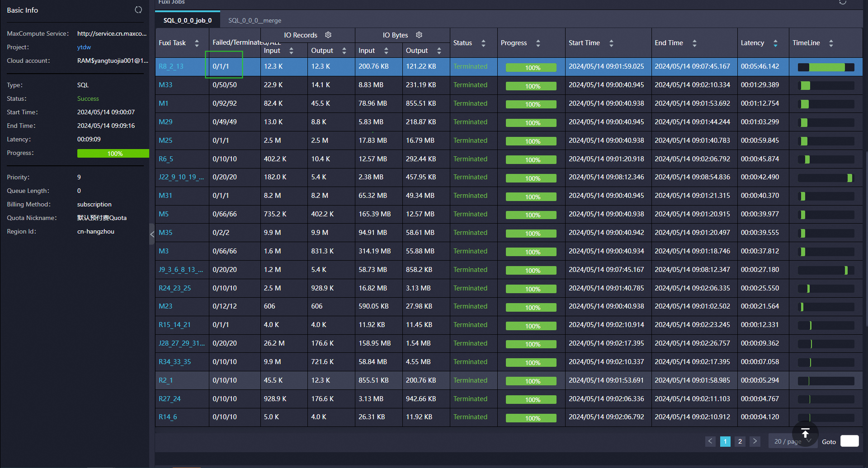Open Fuxi task R2_1

(166, 380)
